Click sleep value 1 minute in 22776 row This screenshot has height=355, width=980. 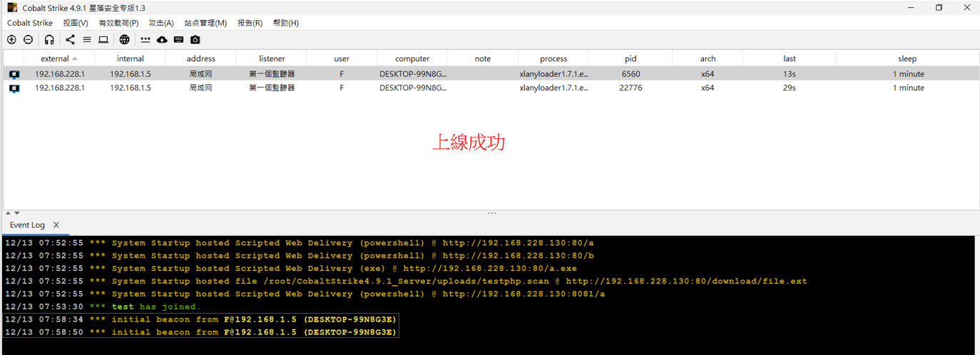click(x=908, y=88)
